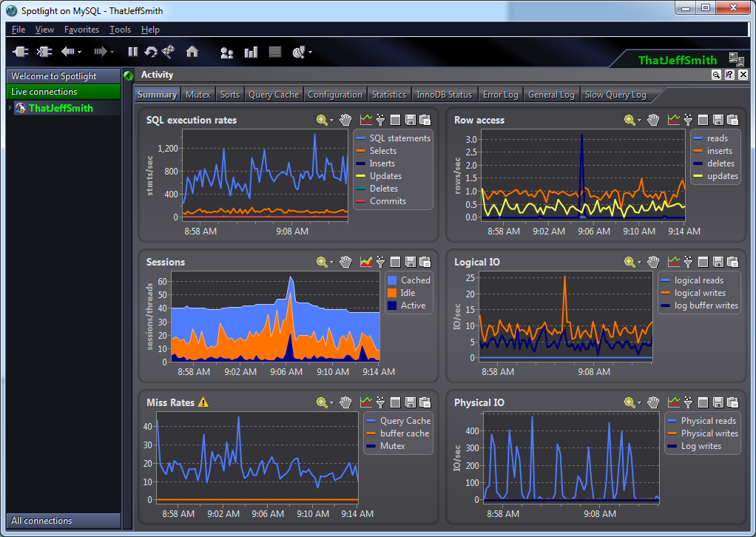756x537 pixels.
Task: Click the updates yellow legend swatch in Row access
Action: coord(698,176)
